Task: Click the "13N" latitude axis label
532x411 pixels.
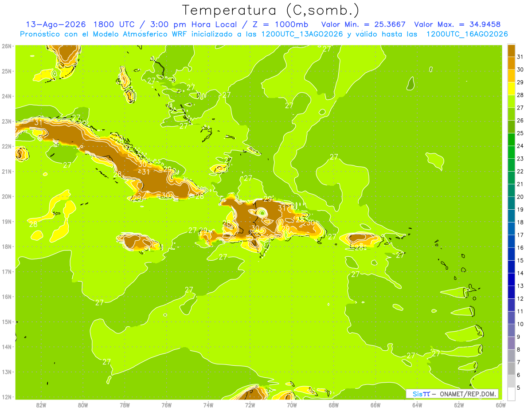Action: tap(7, 372)
